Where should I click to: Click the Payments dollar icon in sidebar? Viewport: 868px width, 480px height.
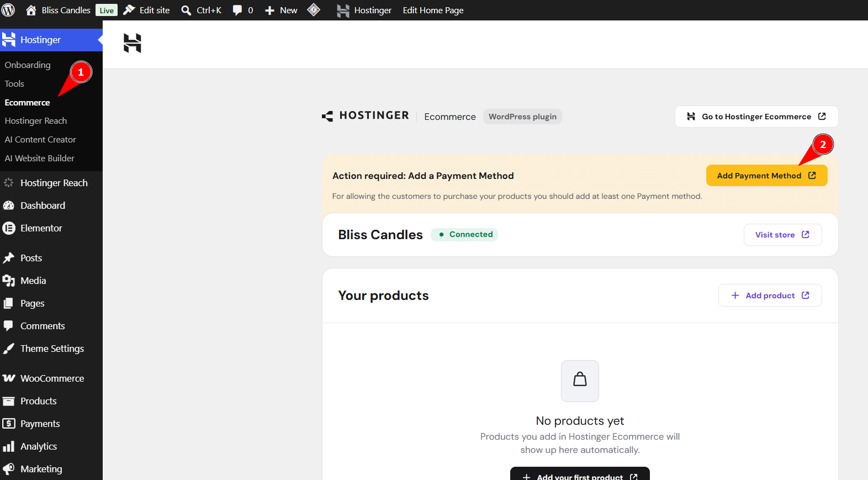coord(8,424)
